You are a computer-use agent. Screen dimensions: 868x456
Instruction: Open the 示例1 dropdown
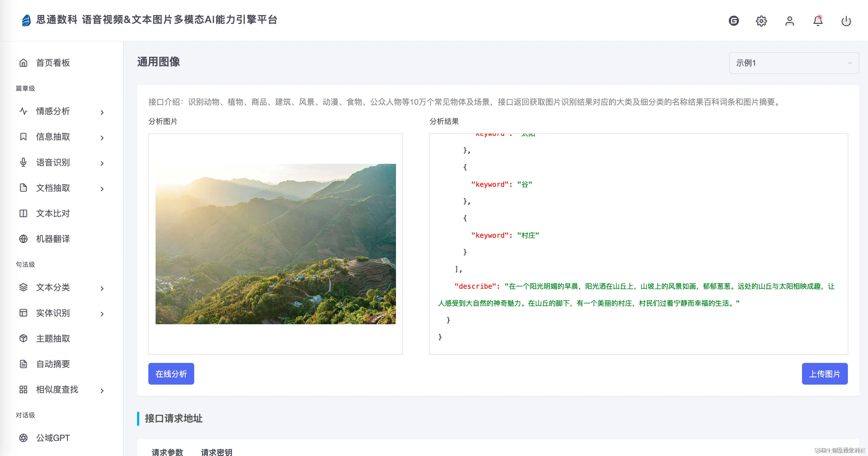(x=794, y=63)
